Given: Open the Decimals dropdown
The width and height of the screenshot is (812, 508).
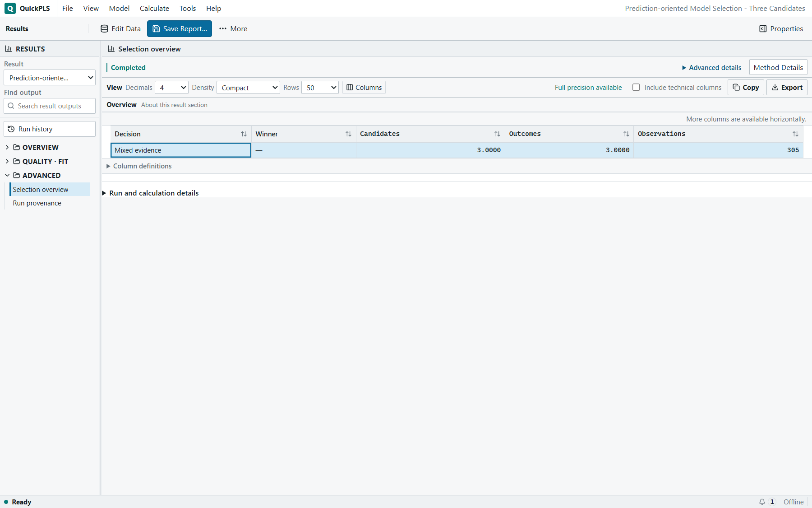Looking at the screenshot, I should click(x=171, y=87).
